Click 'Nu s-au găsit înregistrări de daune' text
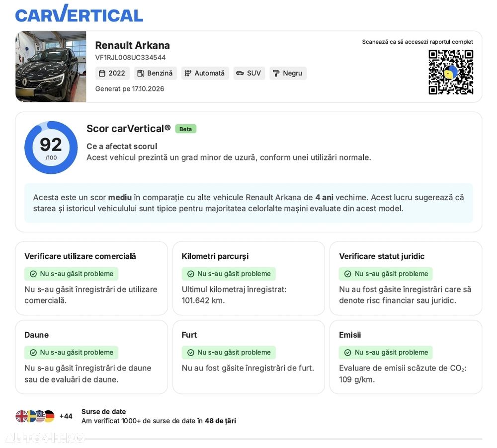The height and width of the screenshot is (448, 497). tap(88, 368)
